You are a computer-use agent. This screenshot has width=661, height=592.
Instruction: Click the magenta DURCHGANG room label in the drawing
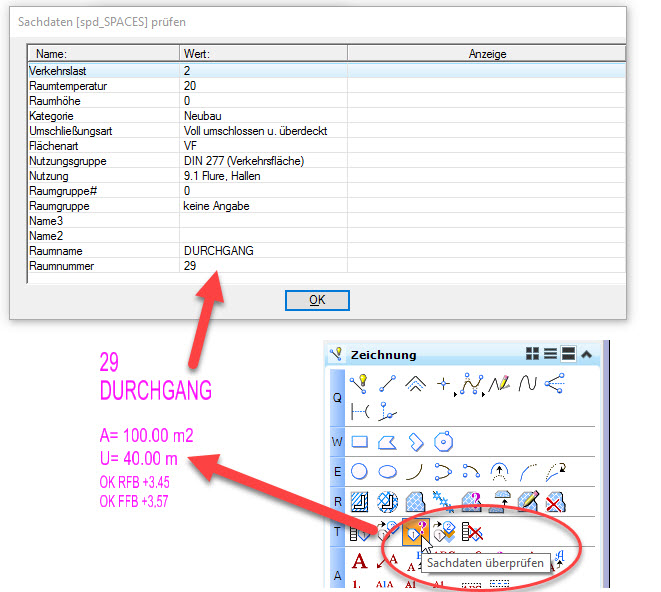point(156,390)
